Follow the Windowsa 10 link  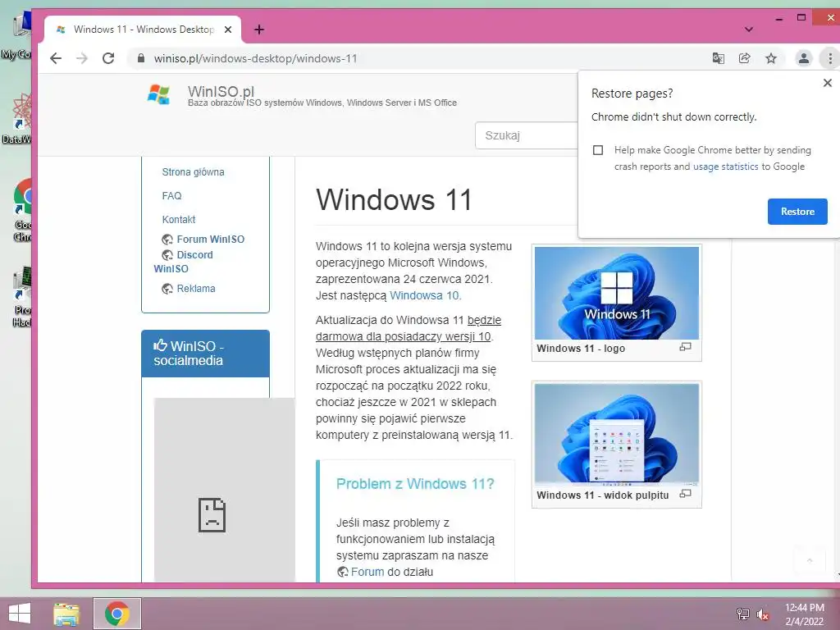(x=424, y=295)
